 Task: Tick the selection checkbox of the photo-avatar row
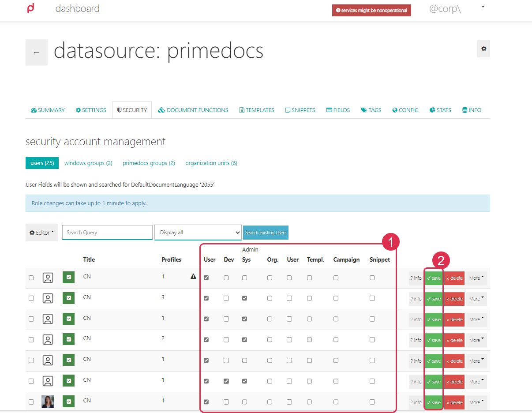pos(31,402)
